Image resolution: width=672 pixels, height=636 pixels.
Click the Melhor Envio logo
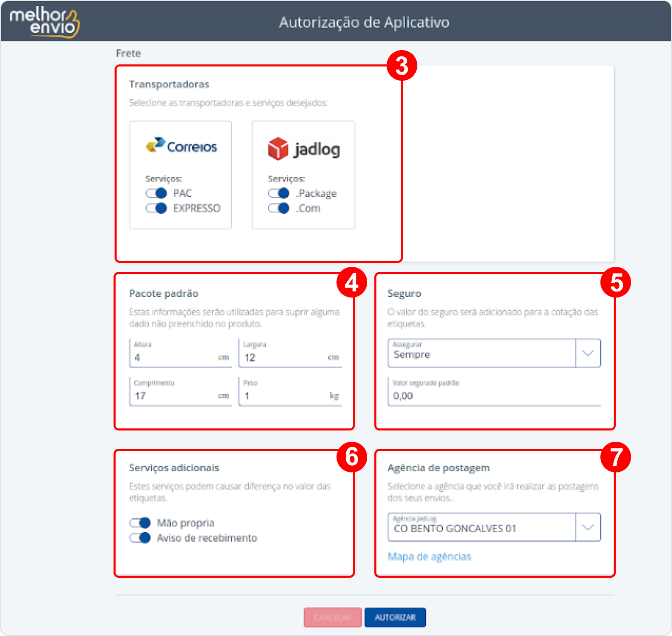pyautogui.click(x=45, y=22)
